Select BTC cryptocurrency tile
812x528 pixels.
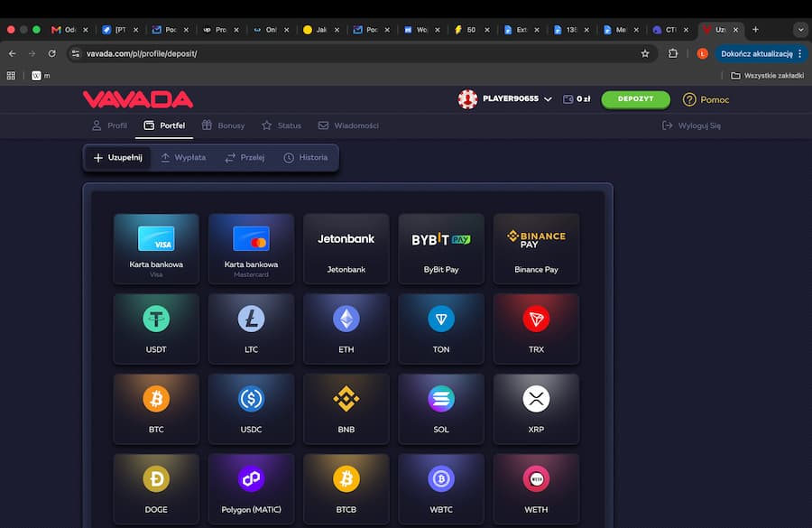[156, 409]
